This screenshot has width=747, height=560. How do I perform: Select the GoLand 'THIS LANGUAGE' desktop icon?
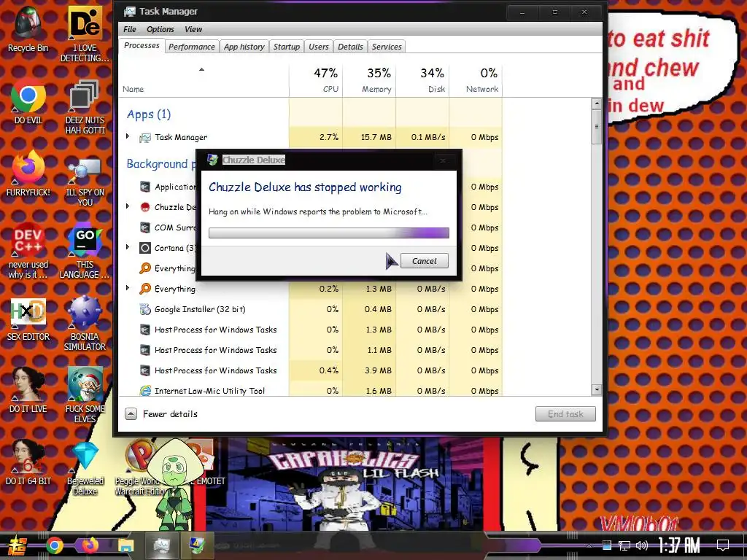(x=85, y=250)
